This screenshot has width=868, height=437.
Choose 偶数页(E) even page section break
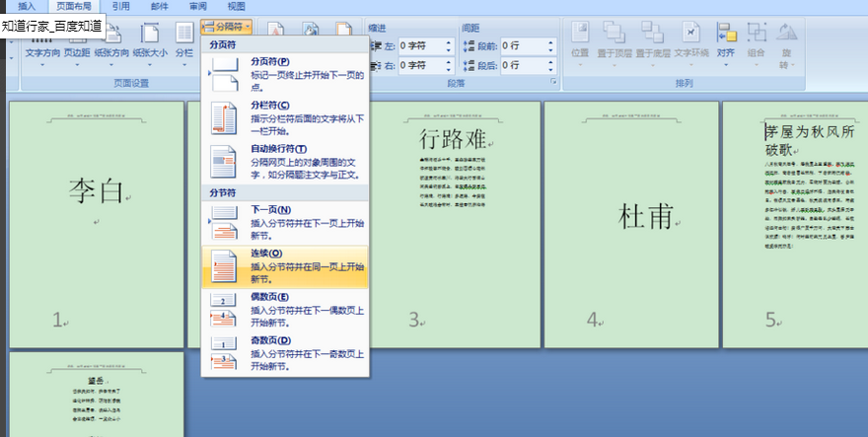284,310
